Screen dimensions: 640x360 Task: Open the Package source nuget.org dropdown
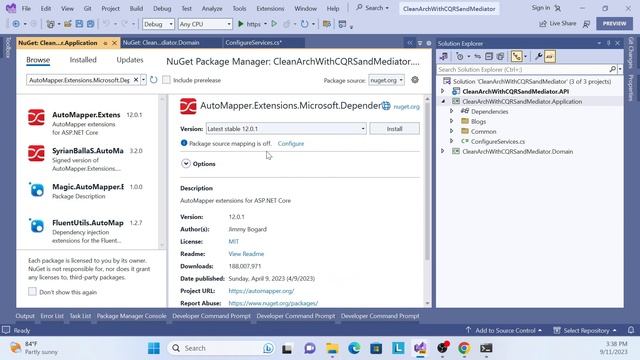coord(386,80)
